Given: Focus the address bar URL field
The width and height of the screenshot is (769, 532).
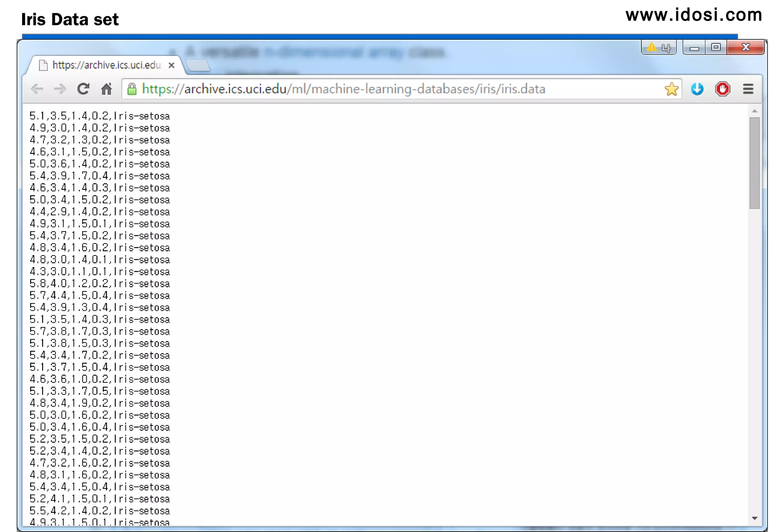Looking at the screenshot, I should [375, 89].
